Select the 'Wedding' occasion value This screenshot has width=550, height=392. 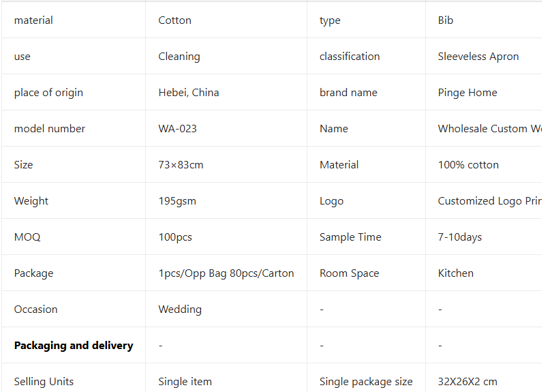click(180, 310)
